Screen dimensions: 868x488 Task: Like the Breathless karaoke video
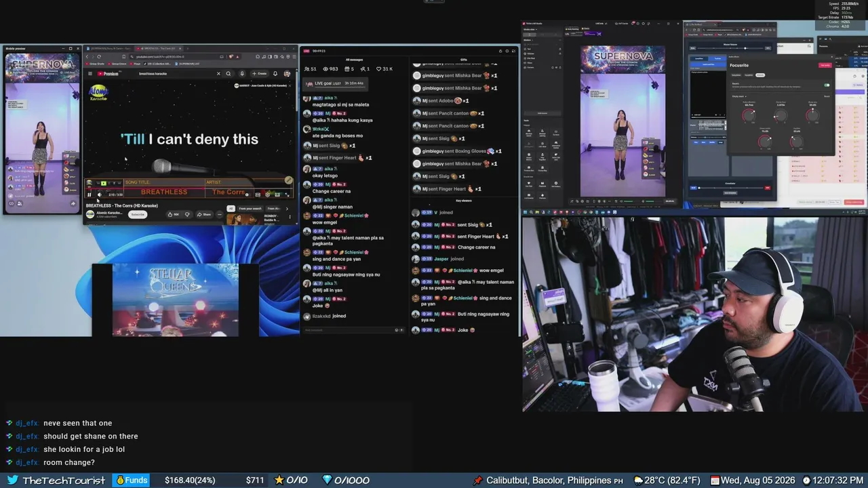[174, 214]
